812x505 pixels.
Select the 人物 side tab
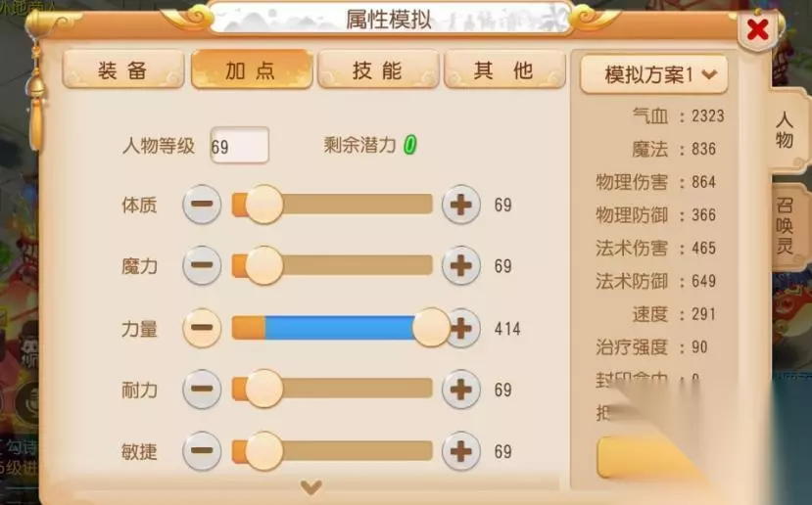click(x=788, y=130)
